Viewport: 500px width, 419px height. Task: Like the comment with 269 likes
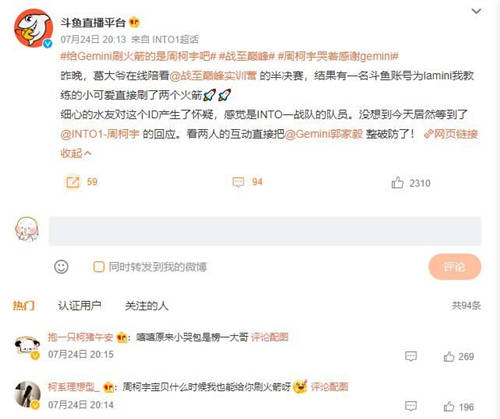point(449,357)
